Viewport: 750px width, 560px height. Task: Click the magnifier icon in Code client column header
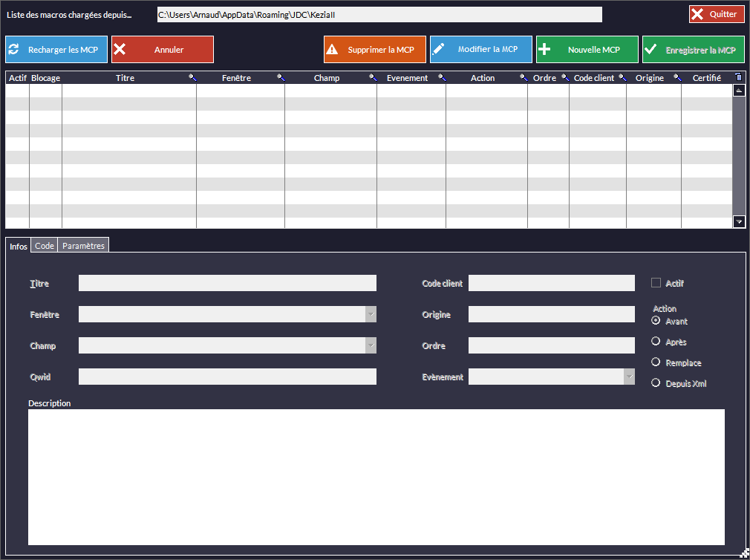(622, 77)
